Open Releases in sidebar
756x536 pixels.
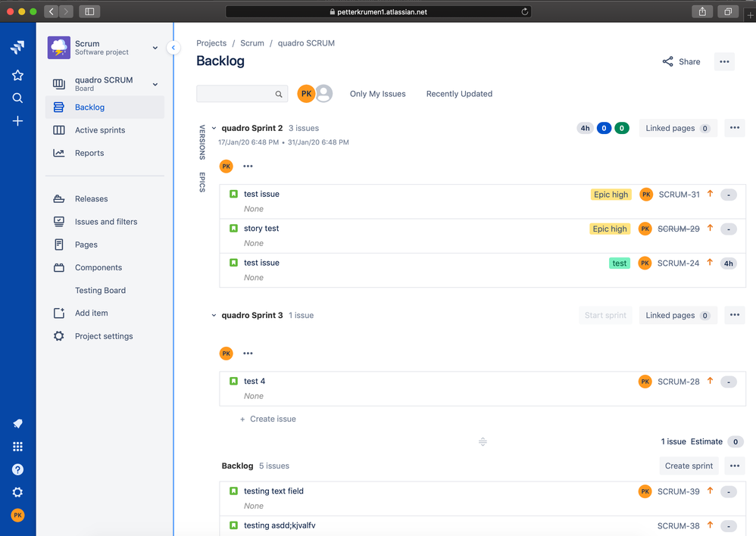coord(105,198)
